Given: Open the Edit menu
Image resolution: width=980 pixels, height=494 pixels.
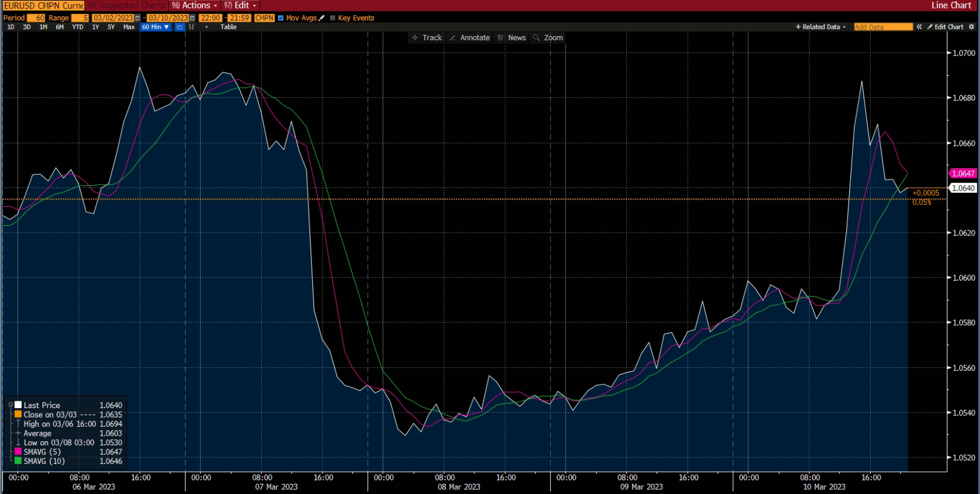Looking at the screenshot, I should 240,5.
